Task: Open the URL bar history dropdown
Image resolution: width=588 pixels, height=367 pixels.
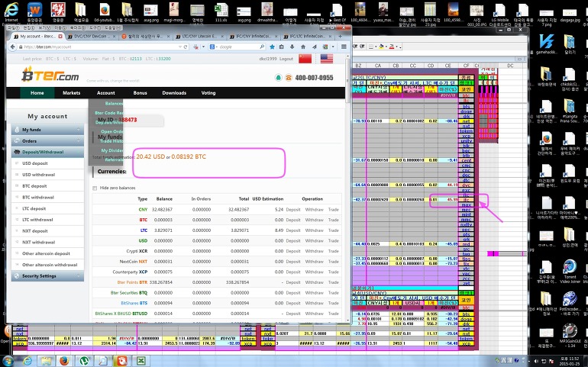Action: (180, 47)
